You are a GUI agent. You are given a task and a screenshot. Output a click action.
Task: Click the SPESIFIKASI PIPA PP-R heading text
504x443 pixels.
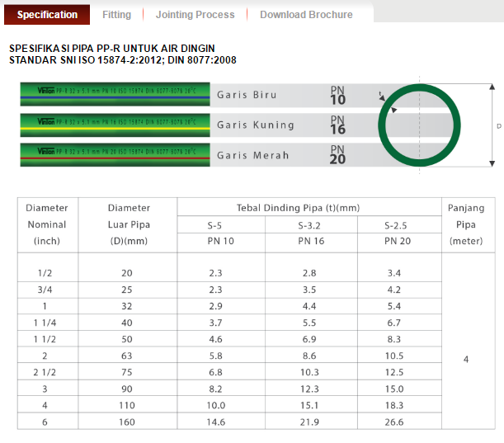coord(111,49)
